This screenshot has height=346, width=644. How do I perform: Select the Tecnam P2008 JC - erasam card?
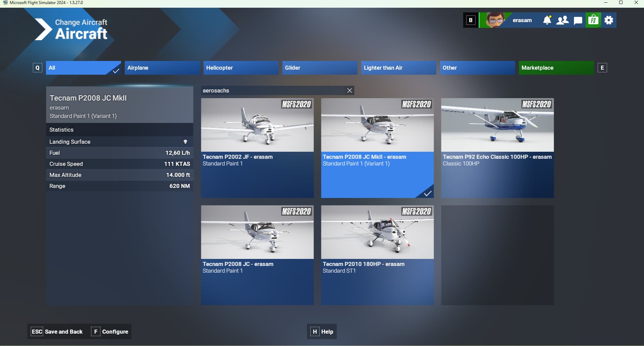click(257, 255)
